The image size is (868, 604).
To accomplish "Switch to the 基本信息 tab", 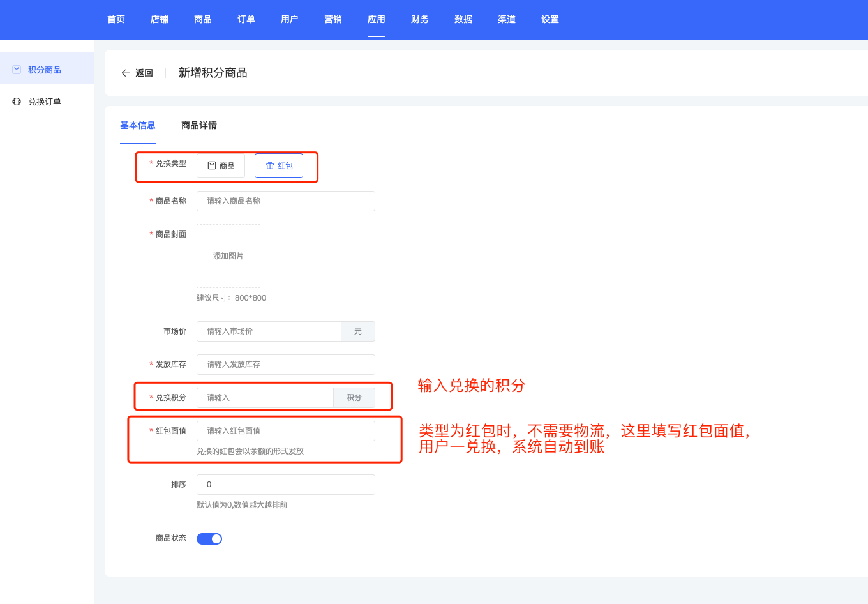I will click(138, 125).
